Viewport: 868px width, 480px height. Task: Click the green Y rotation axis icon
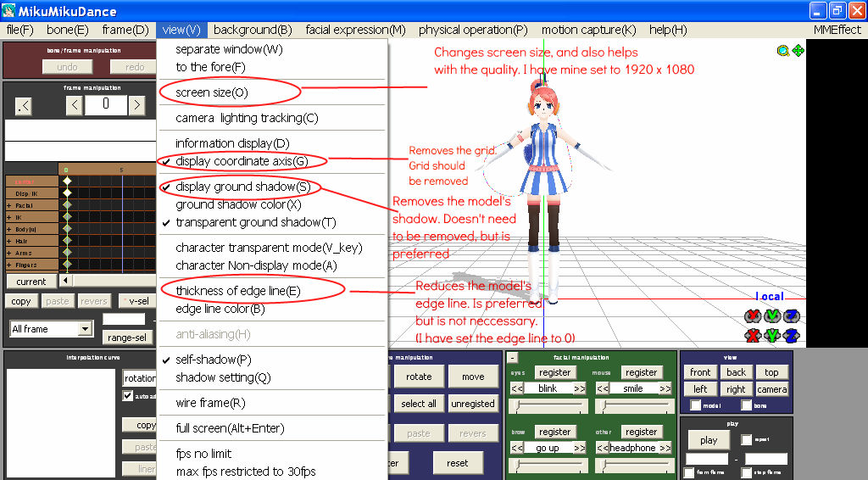click(771, 316)
